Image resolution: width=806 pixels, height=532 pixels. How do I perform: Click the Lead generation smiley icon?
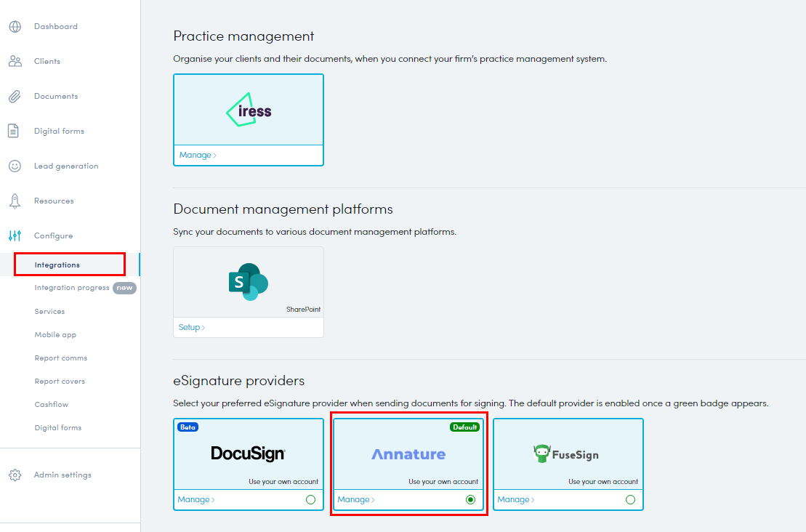[15, 166]
